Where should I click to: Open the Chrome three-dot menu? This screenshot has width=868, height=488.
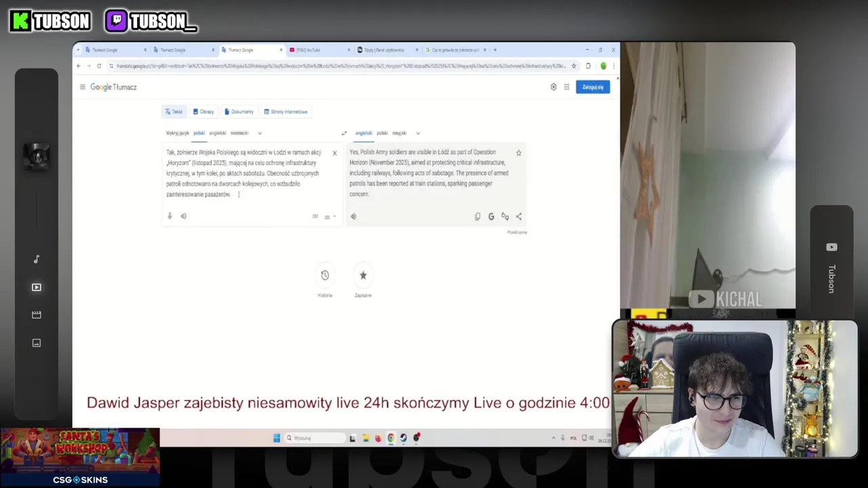click(614, 66)
